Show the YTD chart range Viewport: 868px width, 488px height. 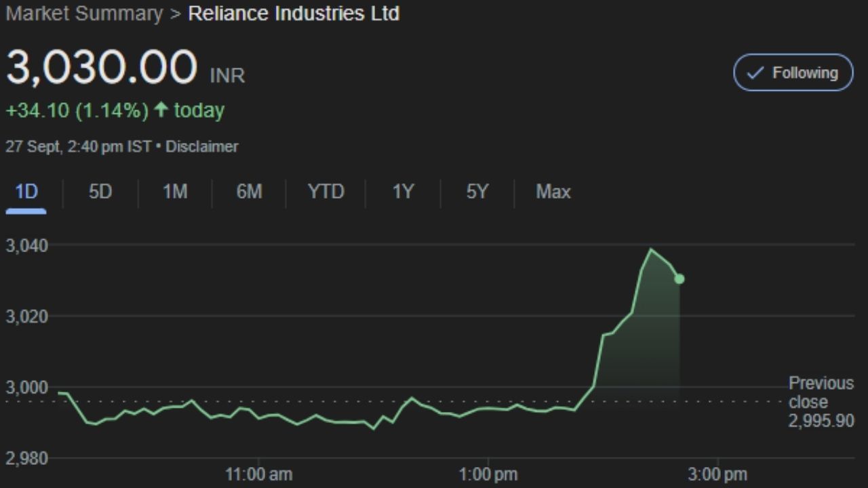tap(326, 192)
